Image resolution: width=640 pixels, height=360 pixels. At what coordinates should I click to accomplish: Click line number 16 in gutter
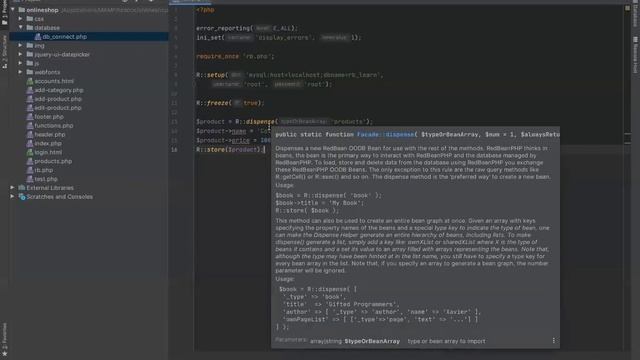click(x=174, y=150)
